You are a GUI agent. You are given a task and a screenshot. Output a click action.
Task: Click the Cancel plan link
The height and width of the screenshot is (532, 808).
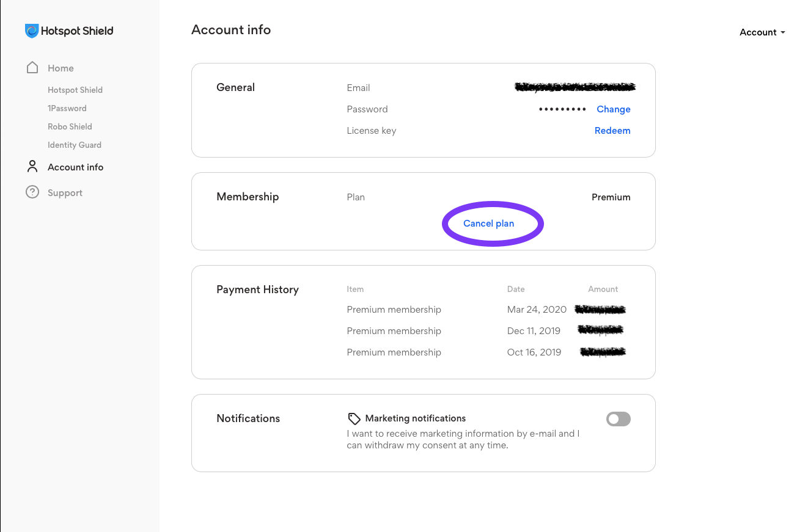[489, 224]
